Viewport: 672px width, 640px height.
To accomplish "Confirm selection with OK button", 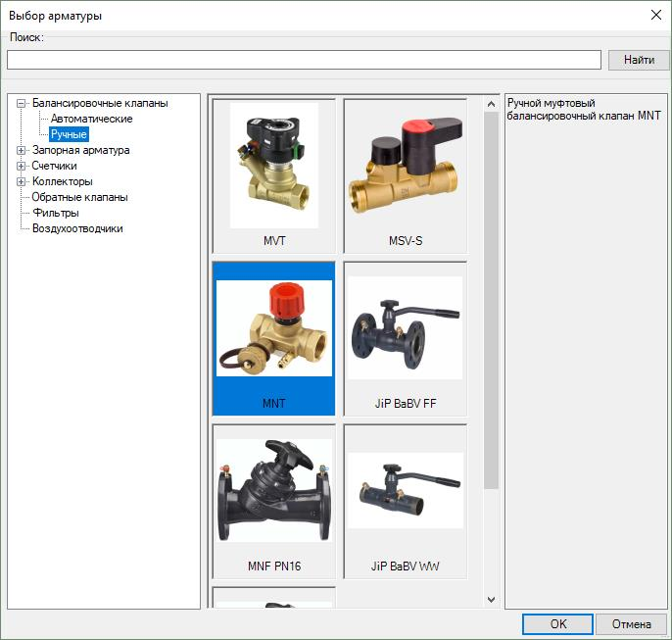I will (557, 624).
